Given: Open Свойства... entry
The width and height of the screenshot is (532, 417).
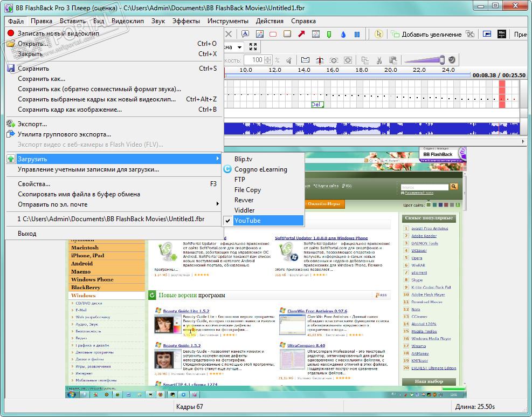Looking at the screenshot, I should tap(114, 184).
